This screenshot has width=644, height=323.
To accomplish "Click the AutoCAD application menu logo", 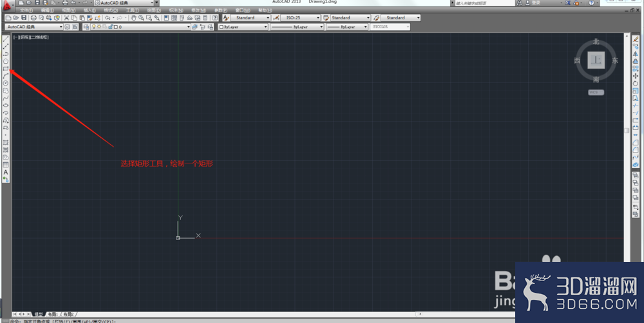I will click(7, 4).
